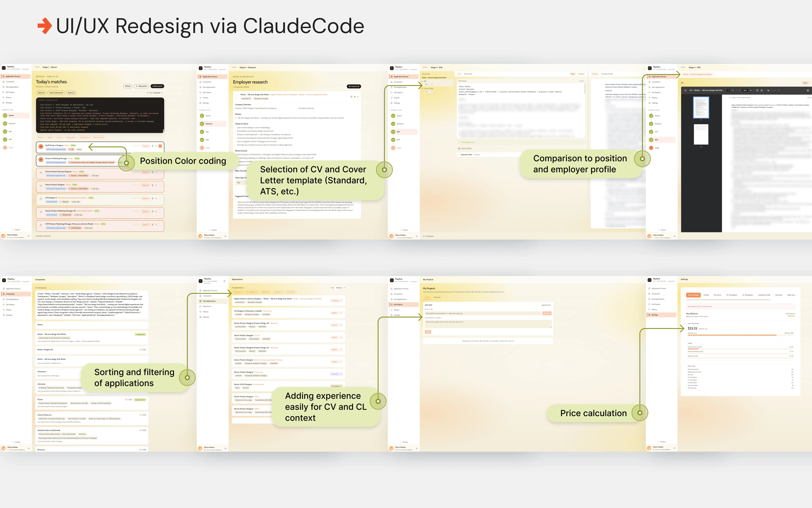Click Settings gear icon on Settings screen sidebar
This screenshot has height=508, width=812.
tap(650, 315)
